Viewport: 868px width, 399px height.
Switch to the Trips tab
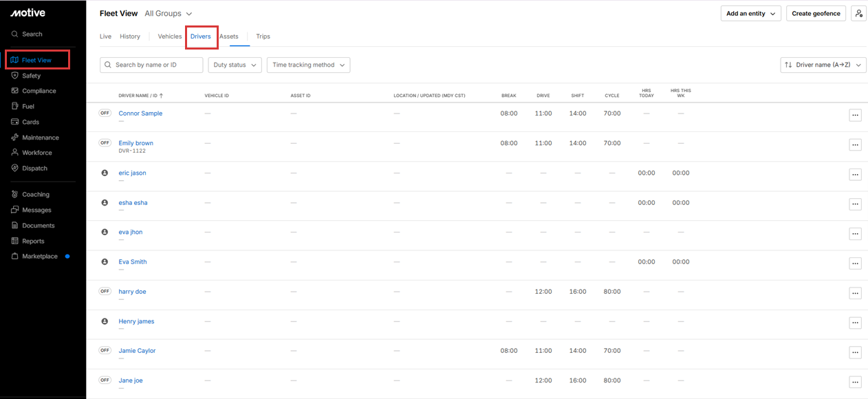pos(263,36)
